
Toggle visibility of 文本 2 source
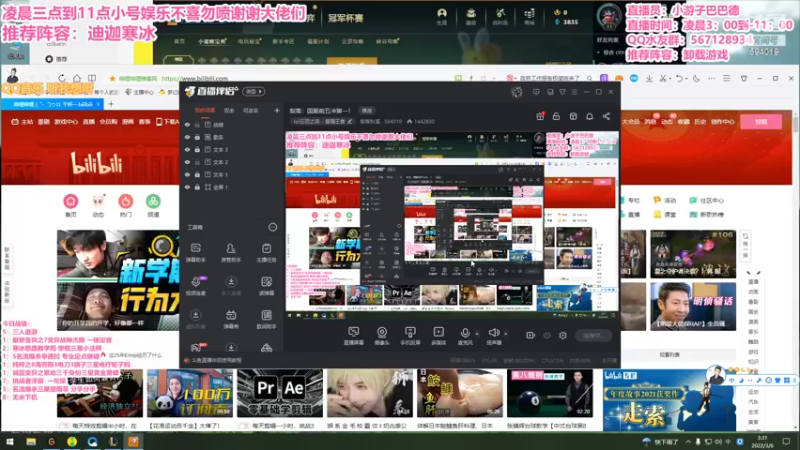(x=188, y=162)
